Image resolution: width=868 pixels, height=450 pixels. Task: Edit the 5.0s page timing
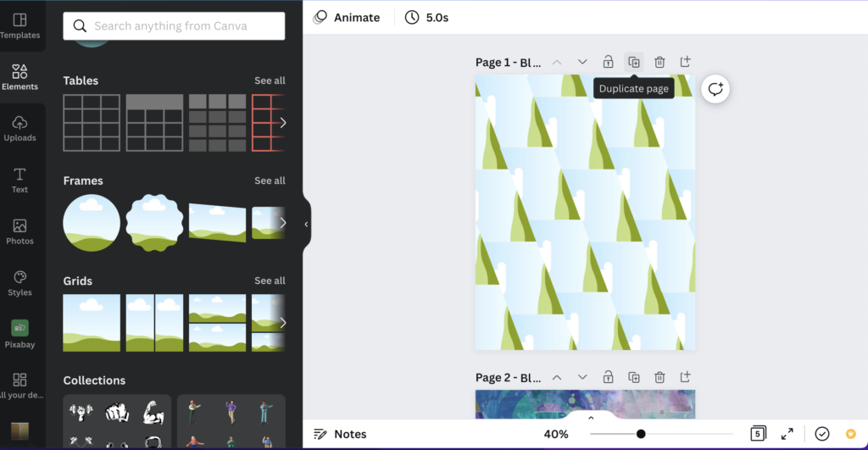click(x=426, y=17)
